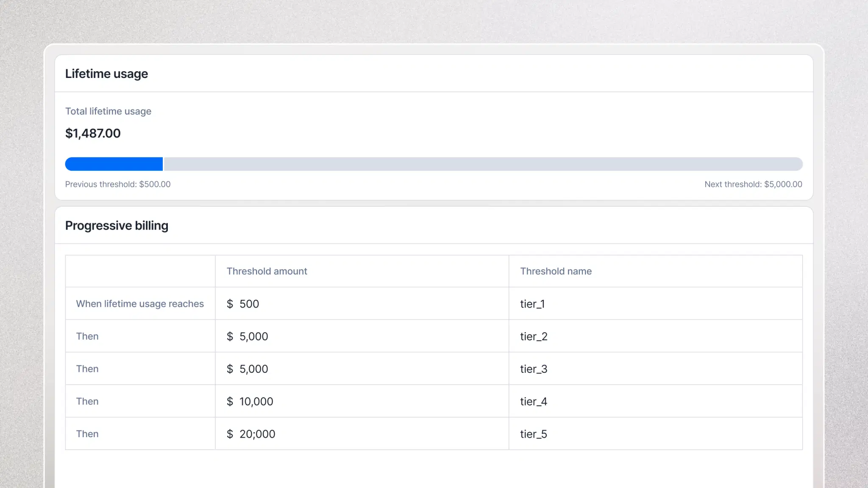This screenshot has height=488, width=868.
Task: Click the Next threshold $5,000.00 label
Action: [753, 184]
